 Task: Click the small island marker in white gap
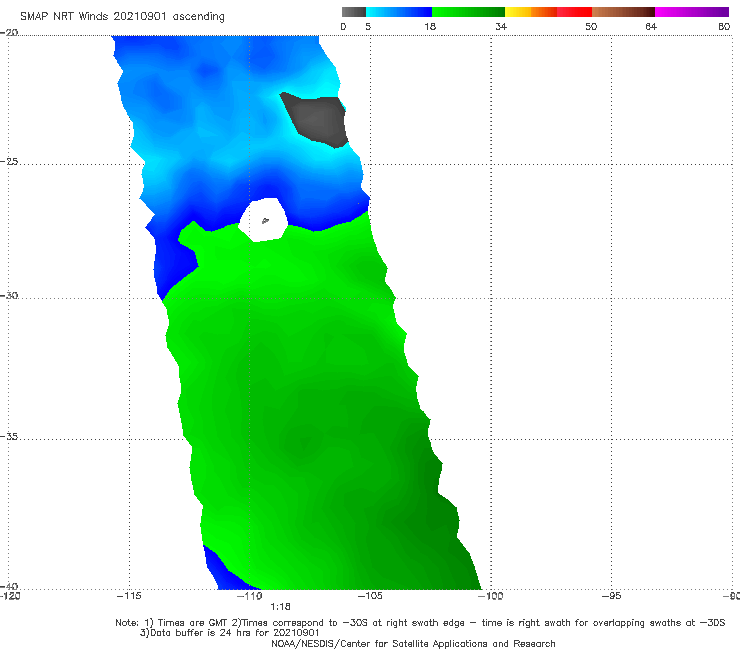pyautogui.click(x=265, y=220)
